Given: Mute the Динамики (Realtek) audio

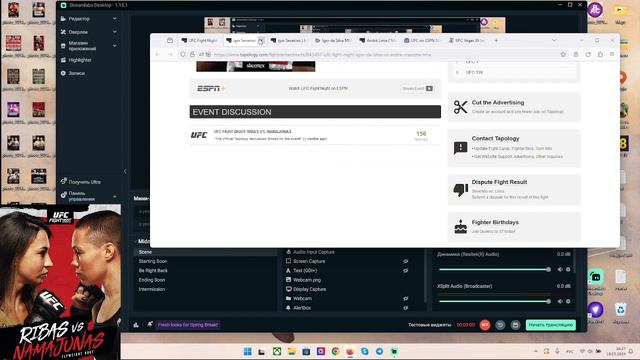Looking at the screenshot, I should (x=560, y=269).
